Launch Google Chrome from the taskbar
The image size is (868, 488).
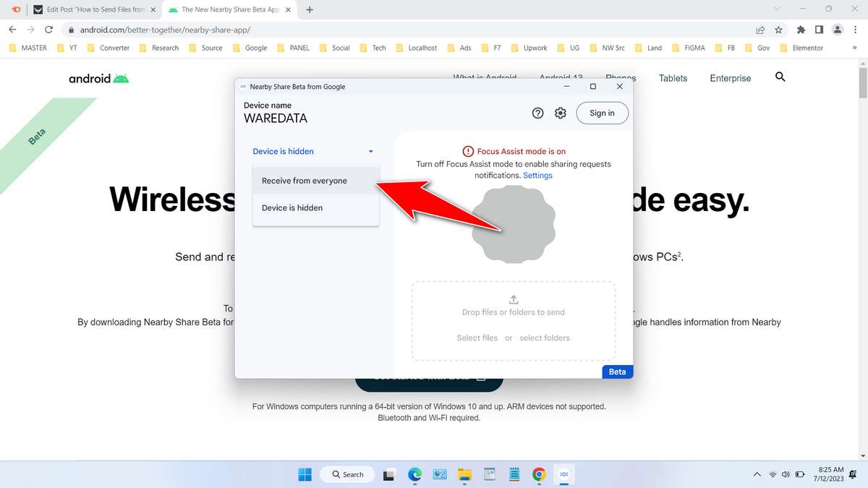[x=539, y=474]
